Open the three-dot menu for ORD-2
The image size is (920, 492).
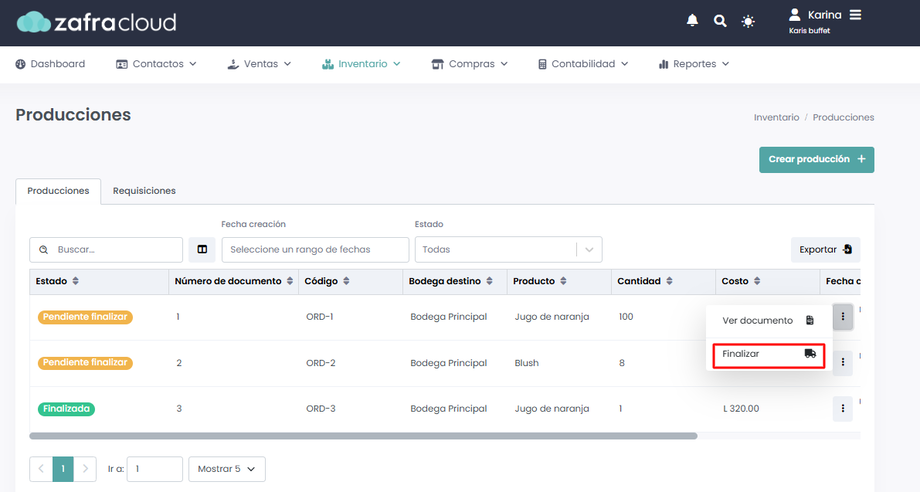(x=843, y=362)
